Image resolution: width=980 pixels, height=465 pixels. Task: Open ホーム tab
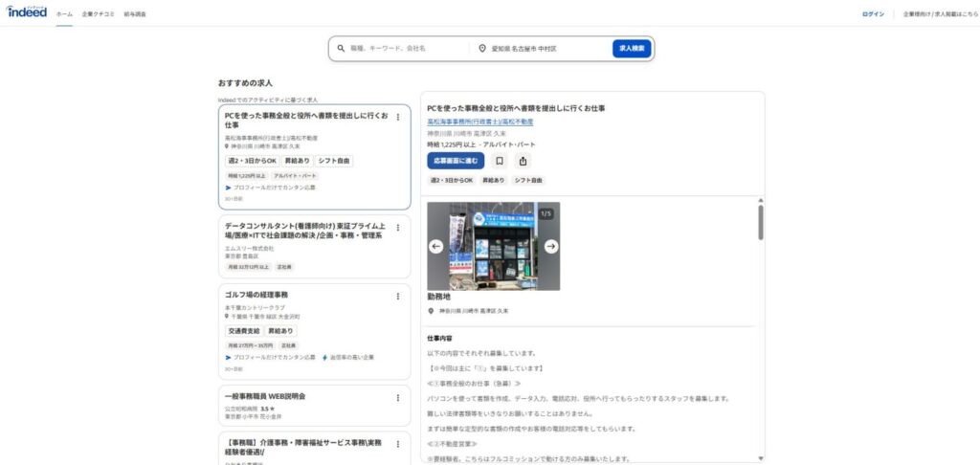(64, 13)
